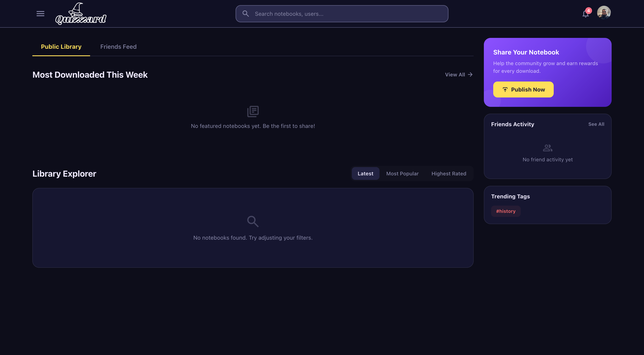Select the #history trending tag
The image size is (644, 355).
pos(506,211)
